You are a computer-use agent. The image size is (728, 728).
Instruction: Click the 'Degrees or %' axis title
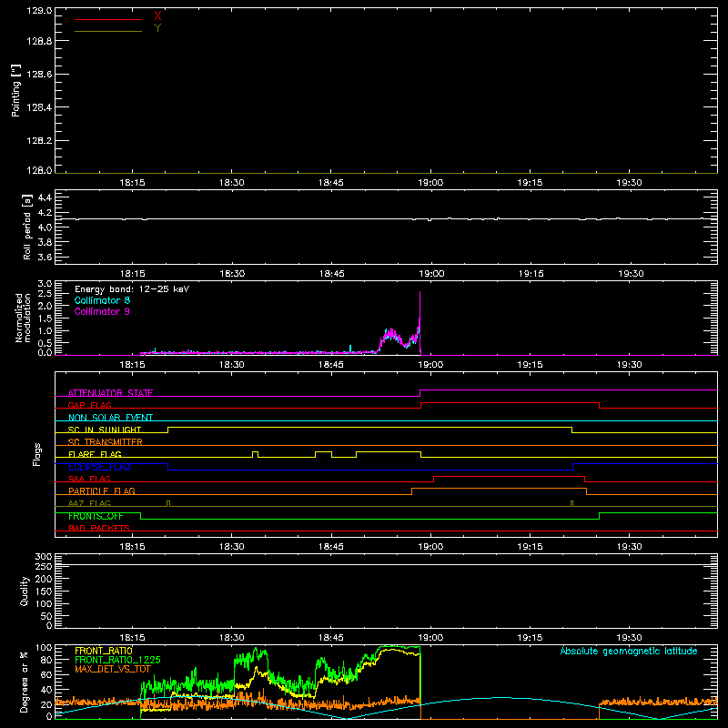(x=25, y=682)
